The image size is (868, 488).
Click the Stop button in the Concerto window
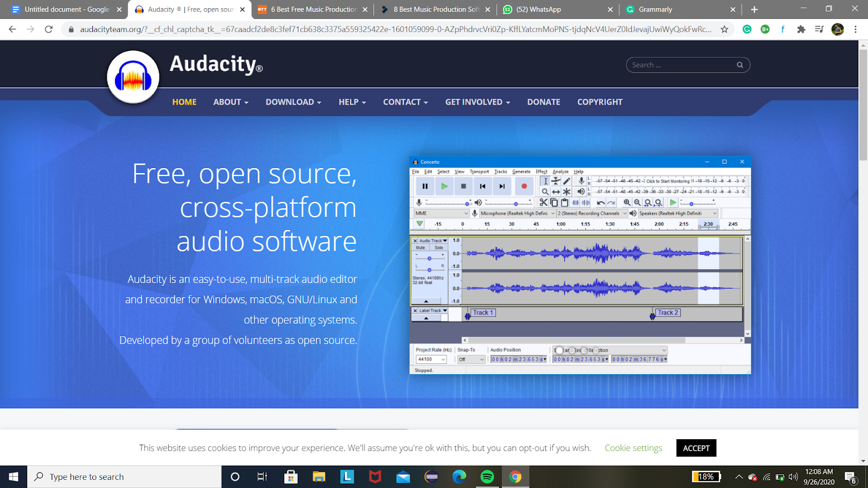click(463, 186)
